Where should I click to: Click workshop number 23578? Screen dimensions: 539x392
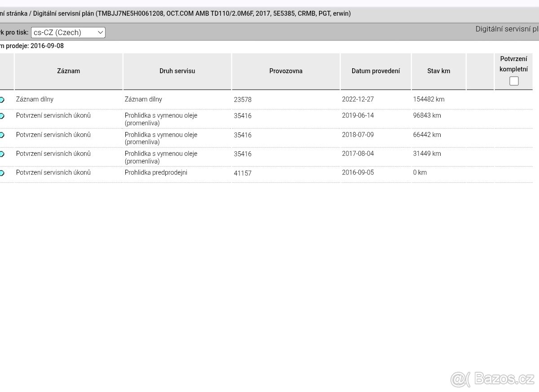pyautogui.click(x=243, y=100)
